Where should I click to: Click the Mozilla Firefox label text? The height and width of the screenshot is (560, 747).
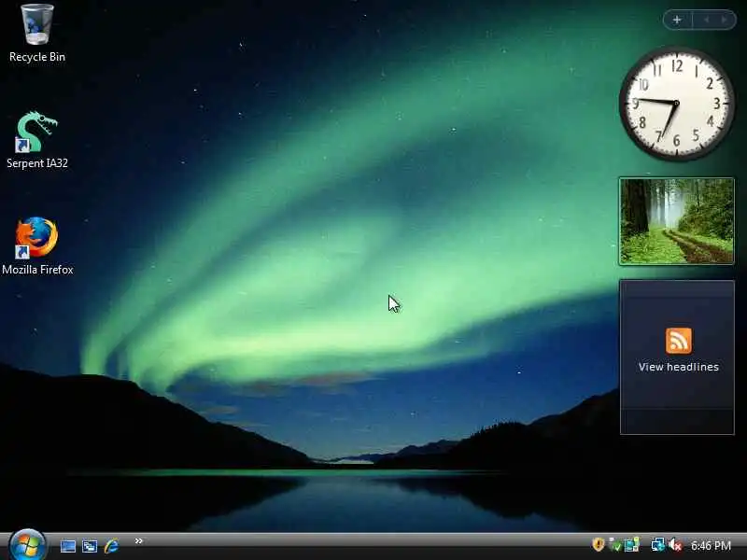point(37,270)
